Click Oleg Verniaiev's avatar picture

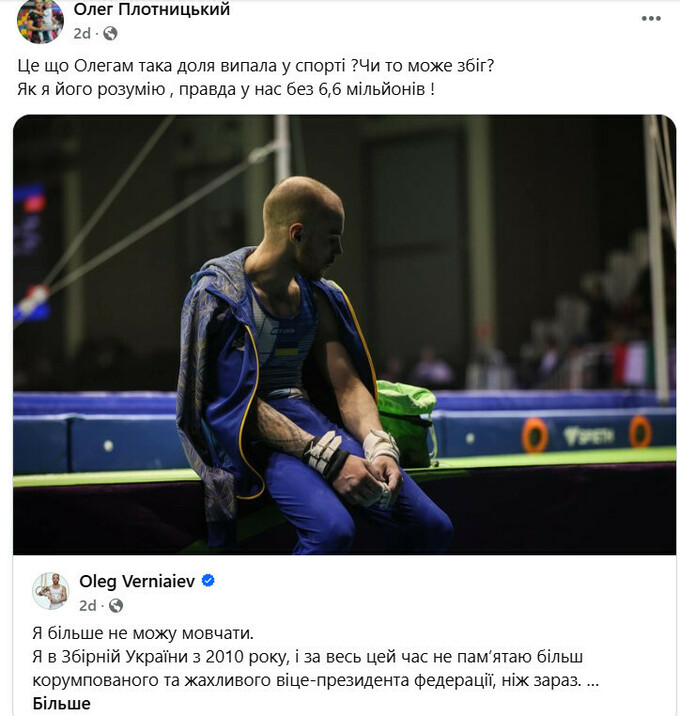[51, 590]
